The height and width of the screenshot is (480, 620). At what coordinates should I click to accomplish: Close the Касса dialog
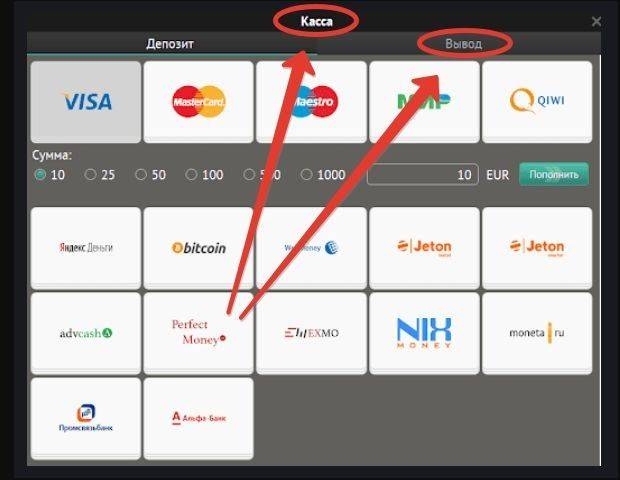596,21
